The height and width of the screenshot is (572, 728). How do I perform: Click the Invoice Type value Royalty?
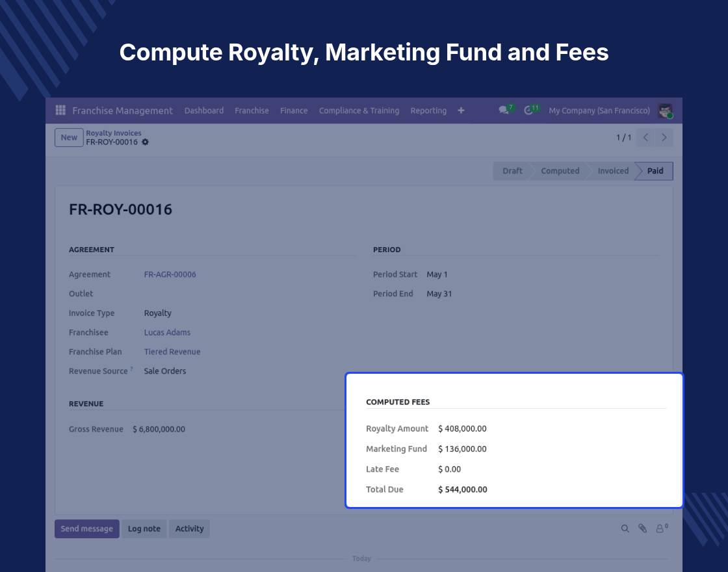click(157, 313)
